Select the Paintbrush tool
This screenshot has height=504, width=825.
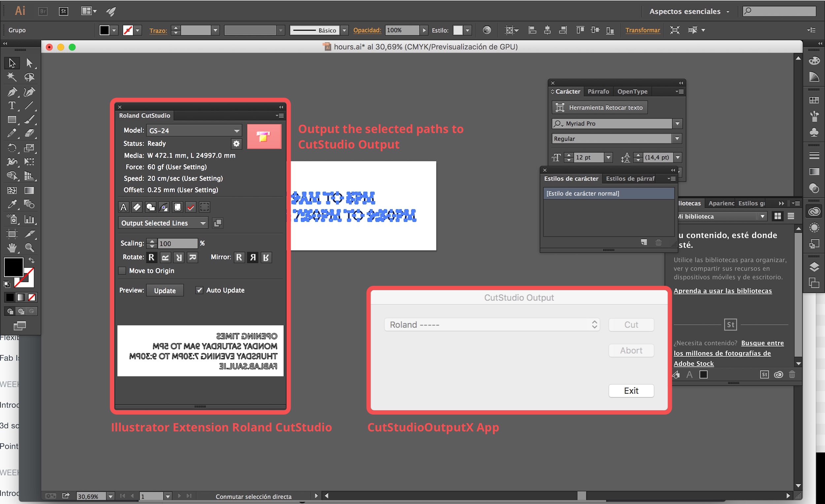[x=29, y=119]
